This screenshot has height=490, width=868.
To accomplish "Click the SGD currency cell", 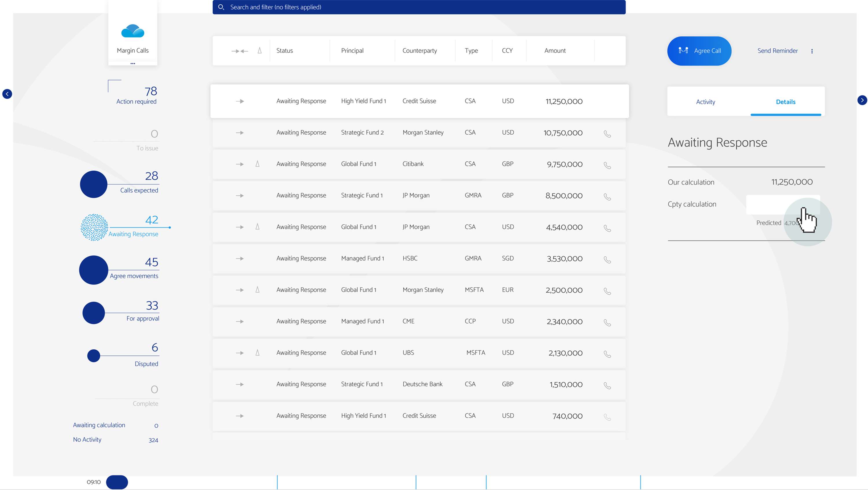I will pyautogui.click(x=508, y=258).
